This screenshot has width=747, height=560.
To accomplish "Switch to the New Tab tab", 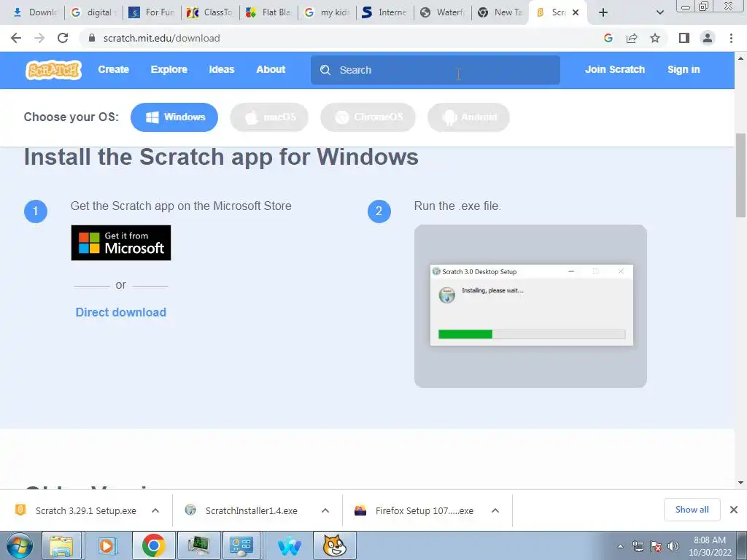I will pyautogui.click(x=501, y=12).
